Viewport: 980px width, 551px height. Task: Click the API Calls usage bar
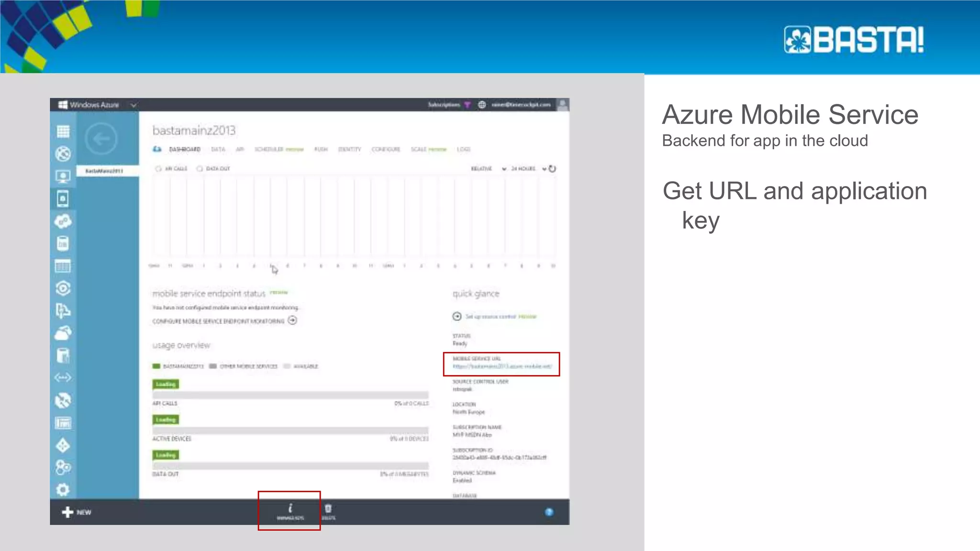pos(290,395)
